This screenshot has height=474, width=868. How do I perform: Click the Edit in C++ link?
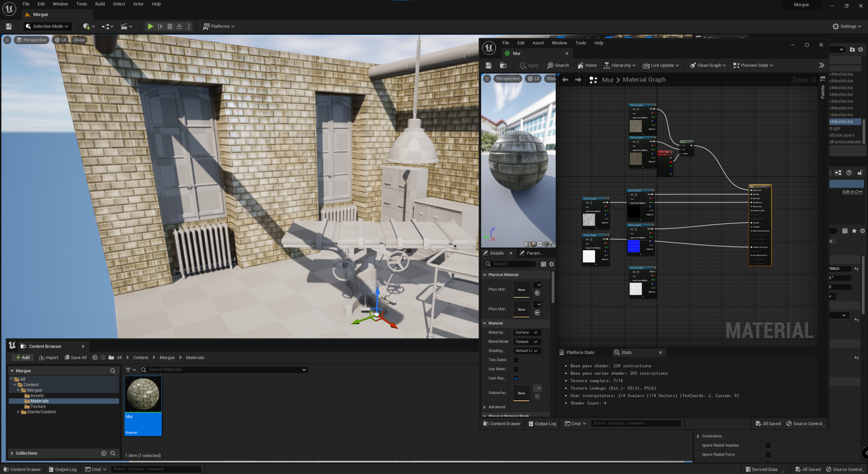coord(852,192)
